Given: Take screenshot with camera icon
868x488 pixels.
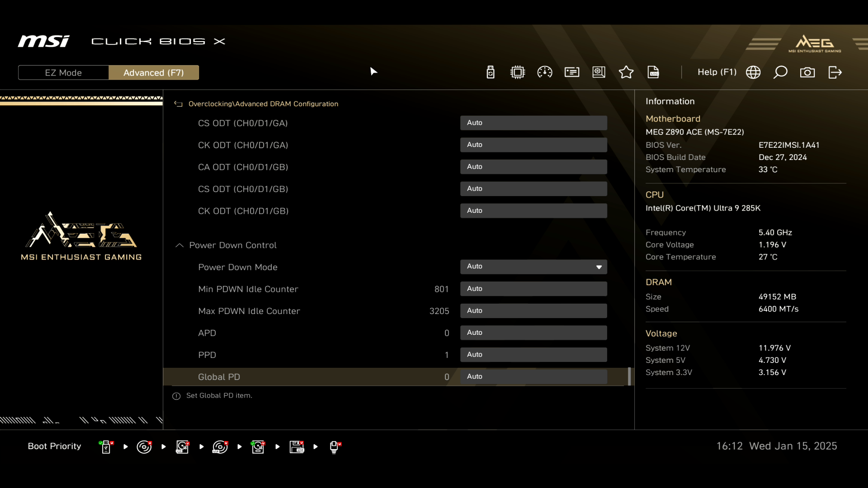Looking at the screenshot, I should [807, 72].
